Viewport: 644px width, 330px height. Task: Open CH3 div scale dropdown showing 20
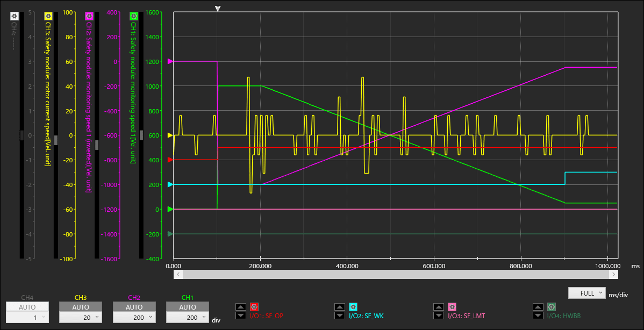point(80,318)
